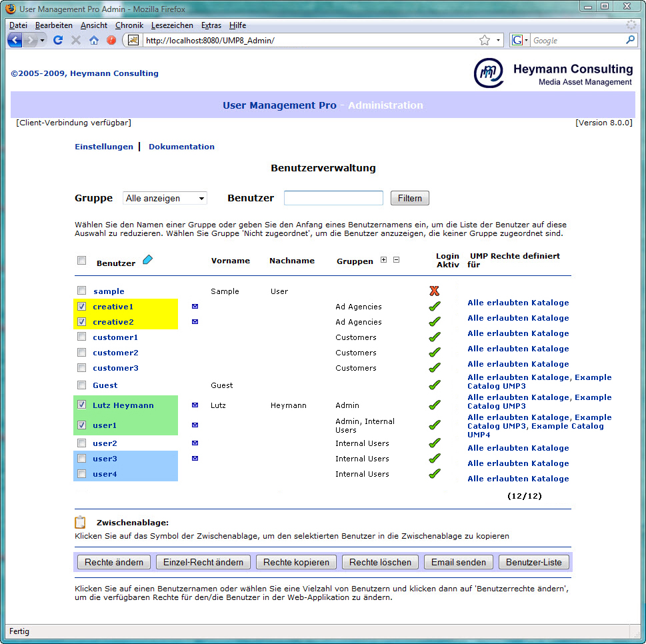Click the Filtern button

tap(410, 198)
